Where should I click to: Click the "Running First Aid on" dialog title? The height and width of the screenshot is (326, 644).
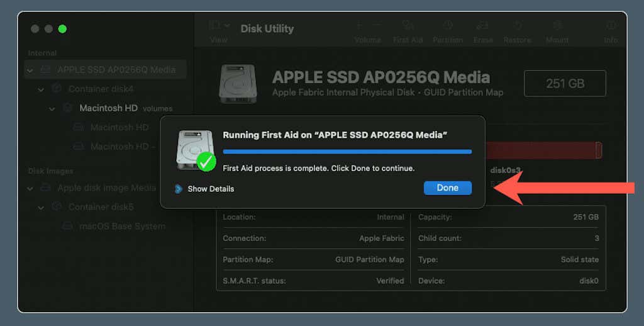pyautogui.click(x=335, y=135)
